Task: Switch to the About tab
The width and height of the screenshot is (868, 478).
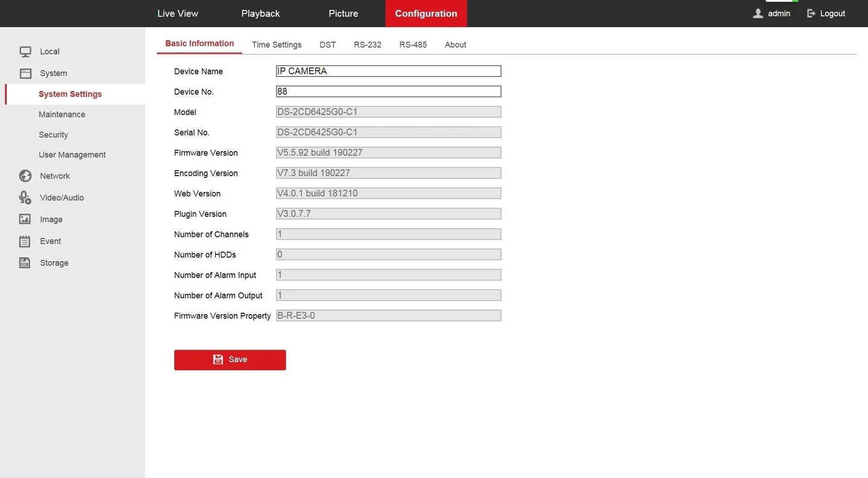Action: pyautogui.click(x=455, y=45)
